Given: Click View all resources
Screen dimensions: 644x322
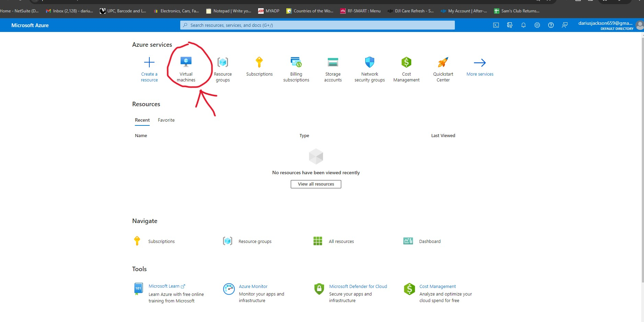Looking at the screenshot, I should click(315, 184).
